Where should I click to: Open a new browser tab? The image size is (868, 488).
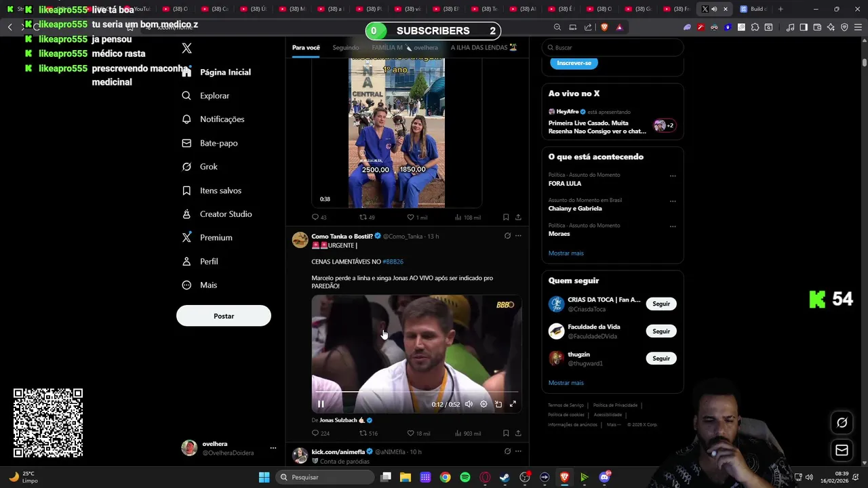tap(781, 9)
